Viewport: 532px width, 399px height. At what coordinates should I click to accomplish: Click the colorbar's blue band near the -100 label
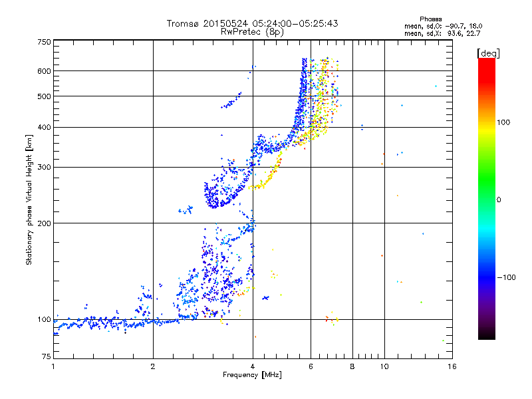pyautogui.click(x=487, y=277)
